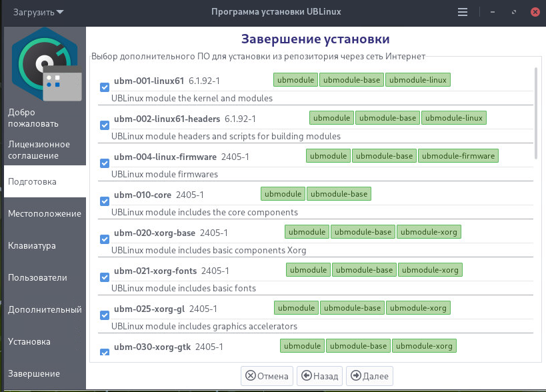Click the package list vertical scrollbar
Screen dimensions: 546x392
point(536,113)
